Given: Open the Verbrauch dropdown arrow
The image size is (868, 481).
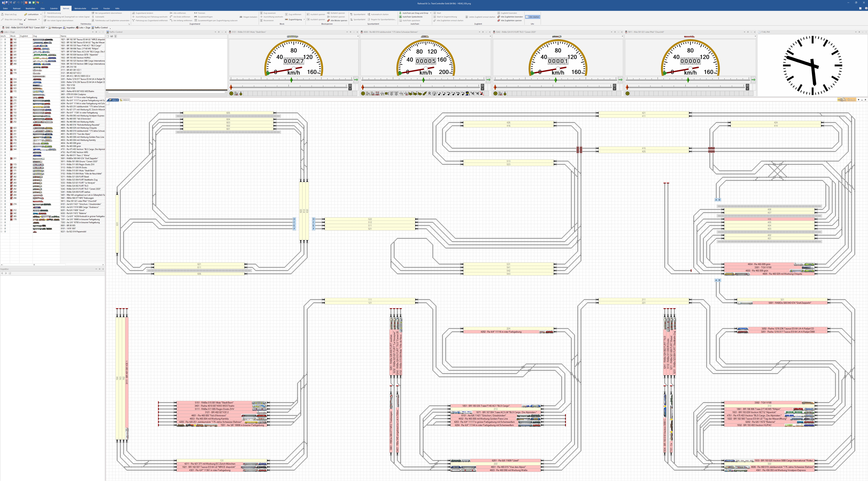Looking at the screenshot, I should 39,20.
